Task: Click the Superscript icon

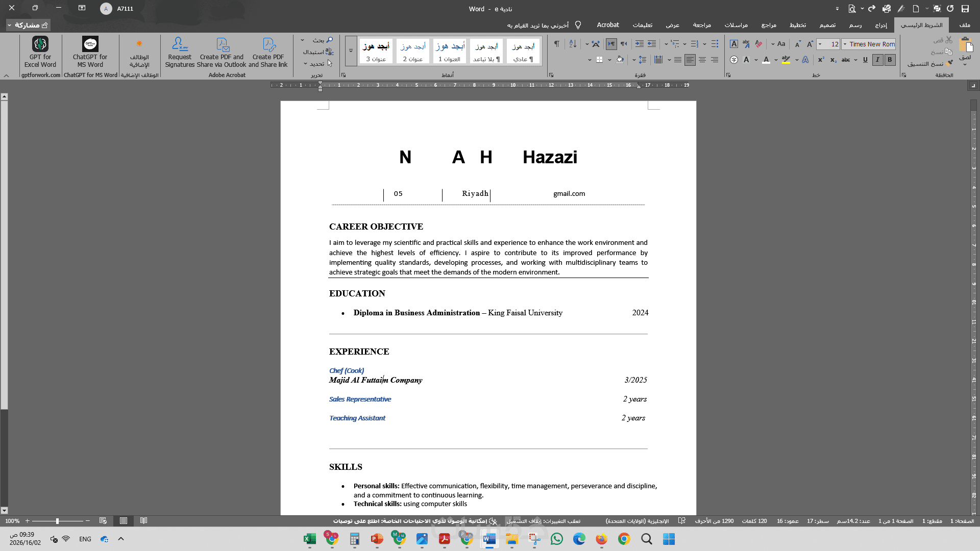Action: pyautogui.click(x=821, y=60)
